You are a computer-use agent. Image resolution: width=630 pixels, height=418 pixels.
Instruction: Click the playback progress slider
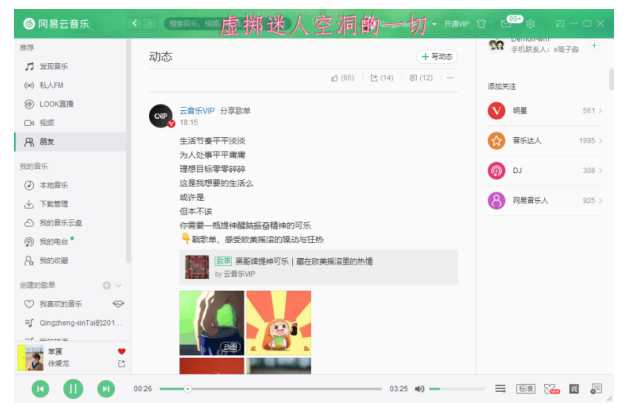270,389
